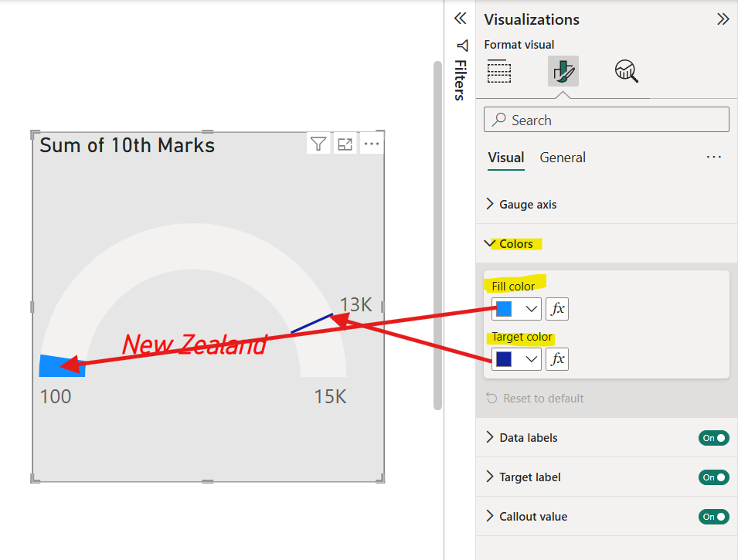Screen dimensions: 738x560
Task: Toggle Target label off
Action: pyautogui.click(x=712, y=477)
